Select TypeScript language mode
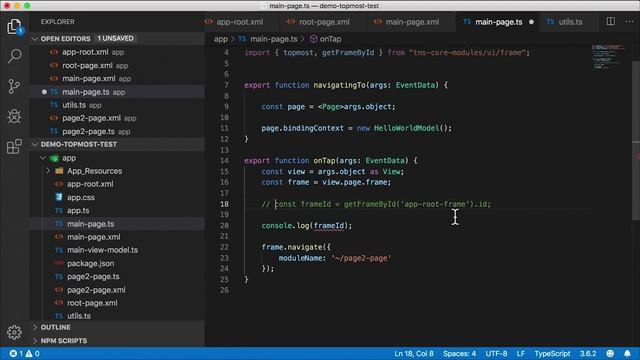The image size is (640, 360). [x=552, y=353]
